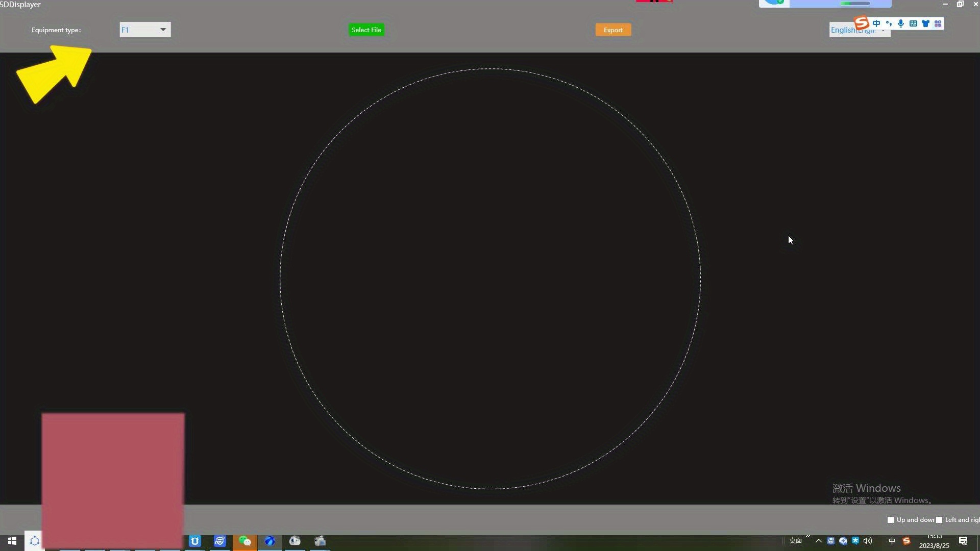Open the Sogou toolbox grid icon

(x=938, y=23)
